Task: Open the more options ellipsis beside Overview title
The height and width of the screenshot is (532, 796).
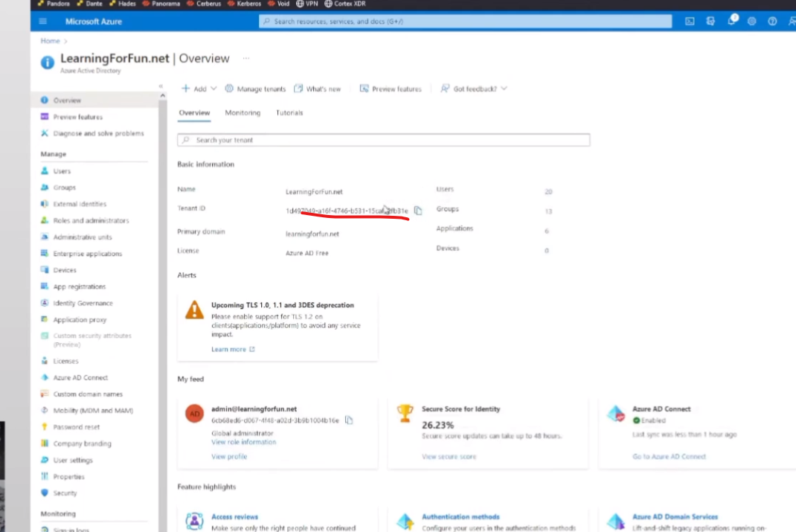Action: pos(245,58)
